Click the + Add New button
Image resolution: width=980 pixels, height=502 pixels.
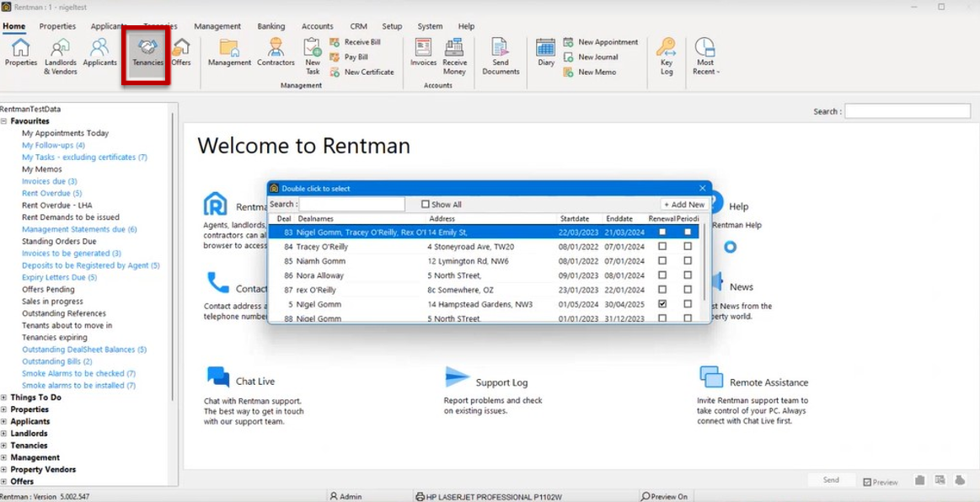click(683, 204)
